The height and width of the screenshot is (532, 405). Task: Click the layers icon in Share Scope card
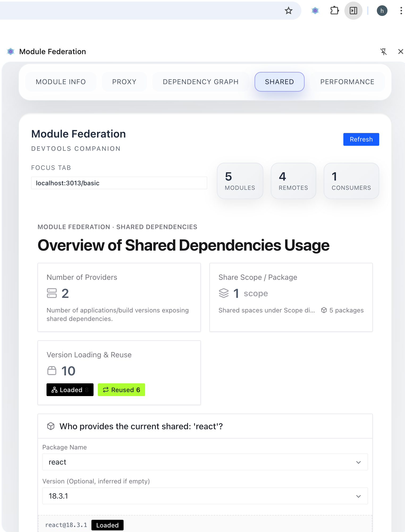coord(223,293)
